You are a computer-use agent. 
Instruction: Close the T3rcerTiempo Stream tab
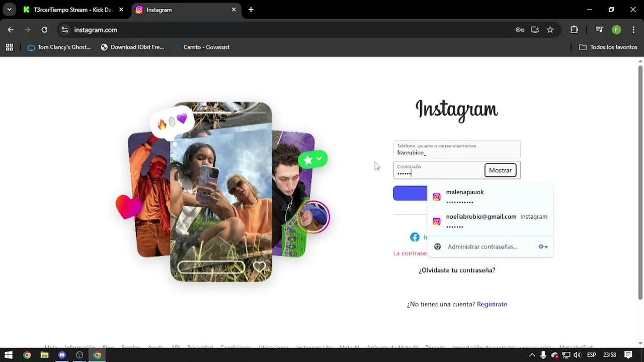(x=121, y=10)
